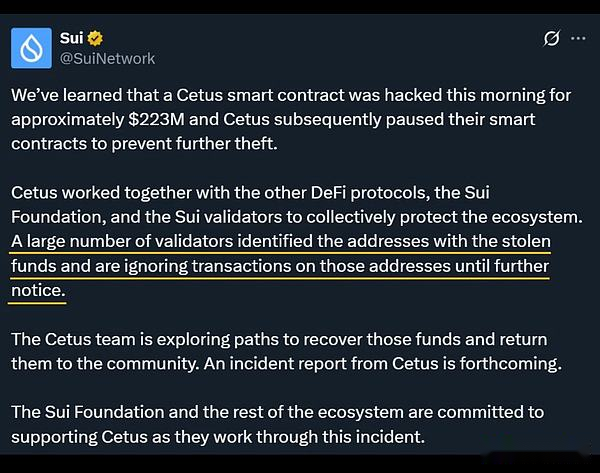Click the line "supporting Cetus as they work through"
Image resolution: width=600 pixels, height=473 pixels.
pos(218,437)
